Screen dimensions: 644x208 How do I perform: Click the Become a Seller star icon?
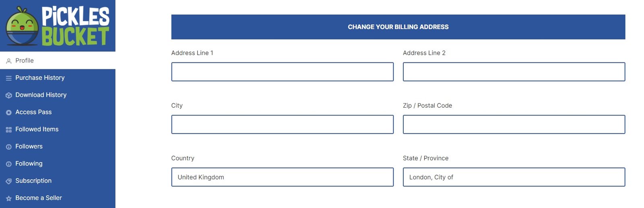(x=8, y=199)
